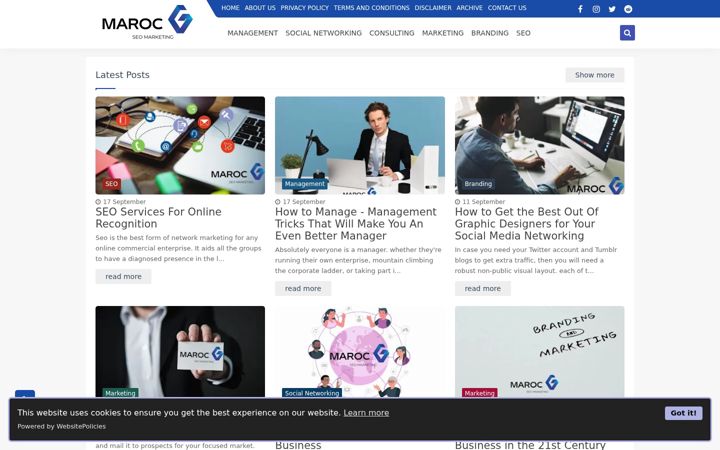Screen dimensions: 720x450
Task: Open the Reddit social icon
Action: (x=628, y=9)
